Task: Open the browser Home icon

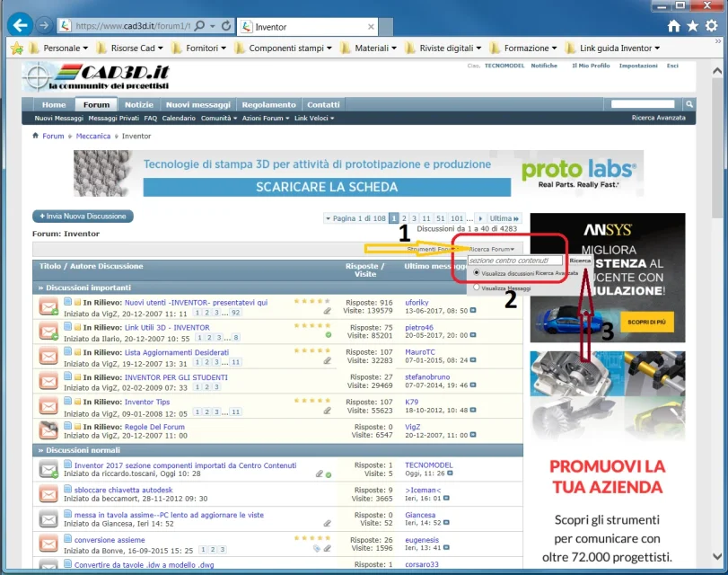Action: coord(673,26)
